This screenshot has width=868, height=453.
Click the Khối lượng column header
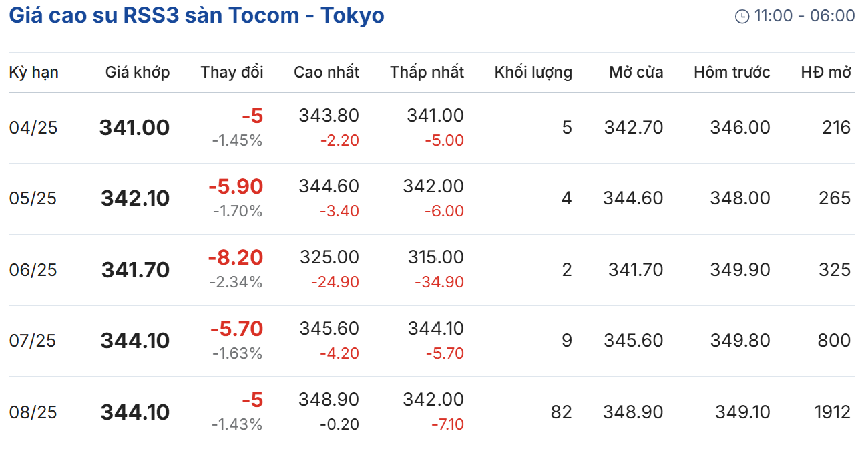click(533, 72)
